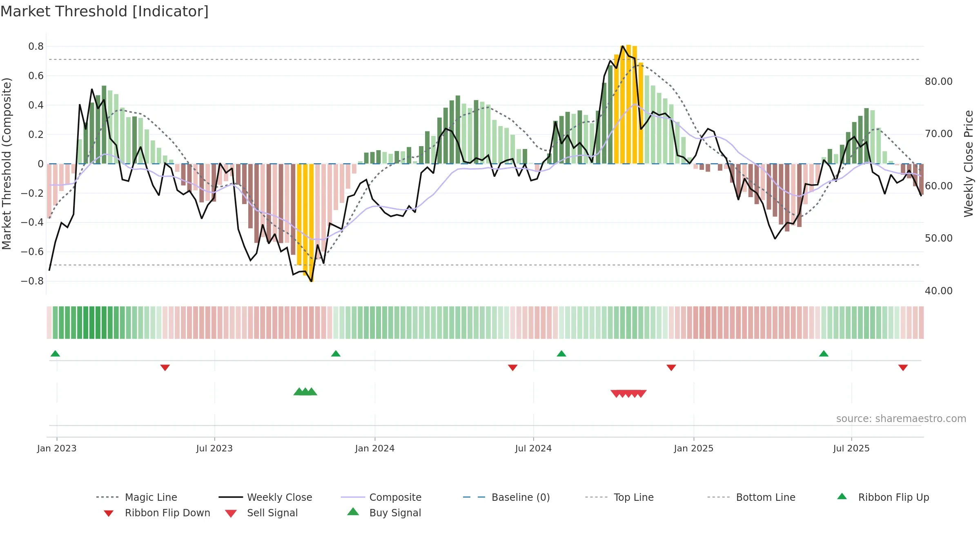Toggle the Ribbon Flip Down legend entry
This screenshot has height=551, width=980.
156,513
